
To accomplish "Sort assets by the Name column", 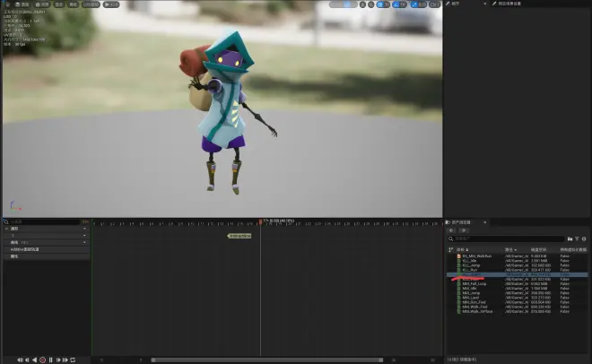I will [x=463, y=250].
